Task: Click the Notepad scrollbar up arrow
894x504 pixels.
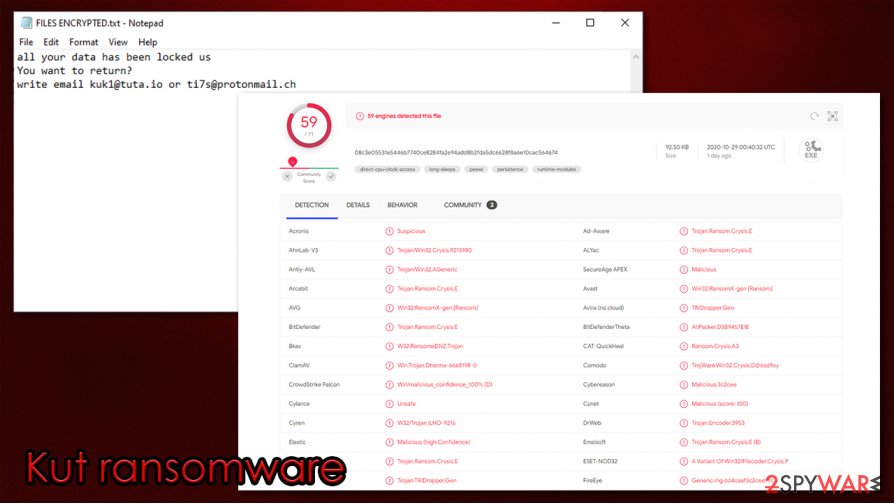Action: click(636, 57)
